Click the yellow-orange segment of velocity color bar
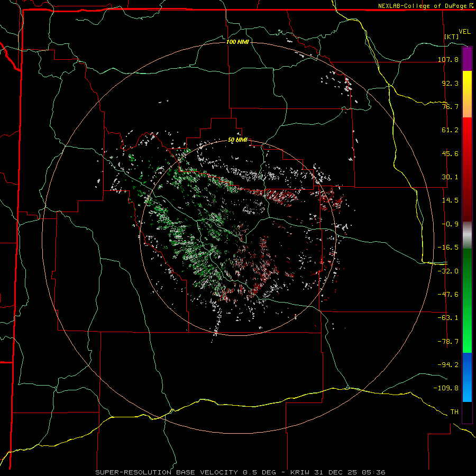The width and height of the screenshot is (476, 476). pos(467,94)
